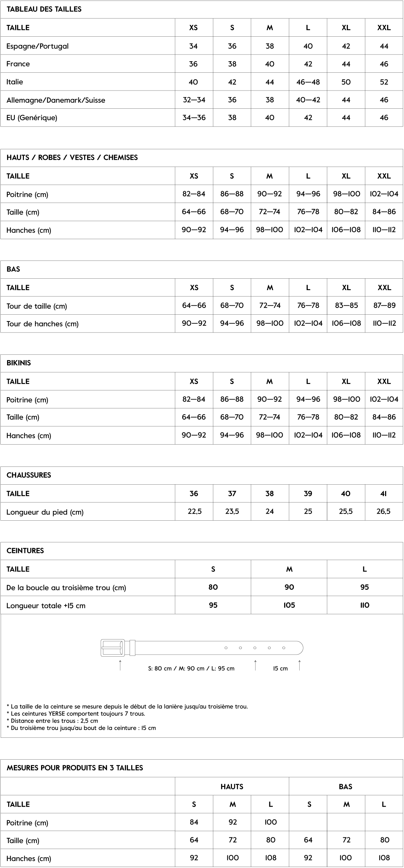
Task: Click the Tour de hanches (cm) row label
Action: tap(42, 324)
